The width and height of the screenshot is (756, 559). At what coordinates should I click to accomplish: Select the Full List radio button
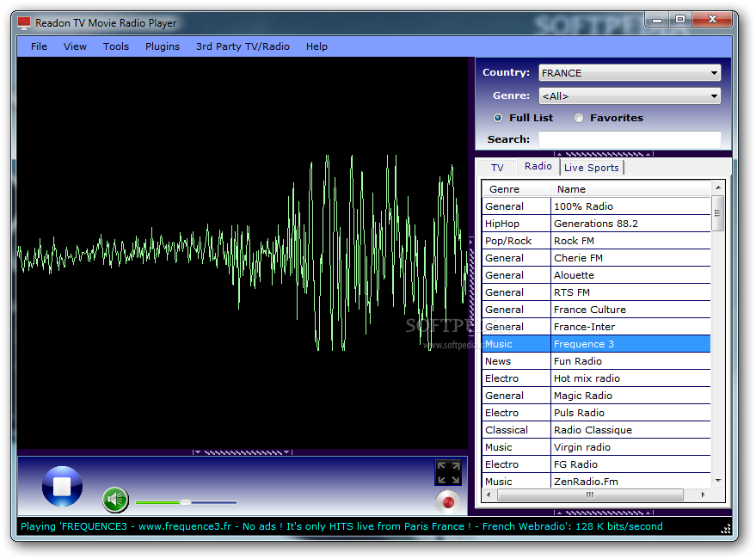498,118
